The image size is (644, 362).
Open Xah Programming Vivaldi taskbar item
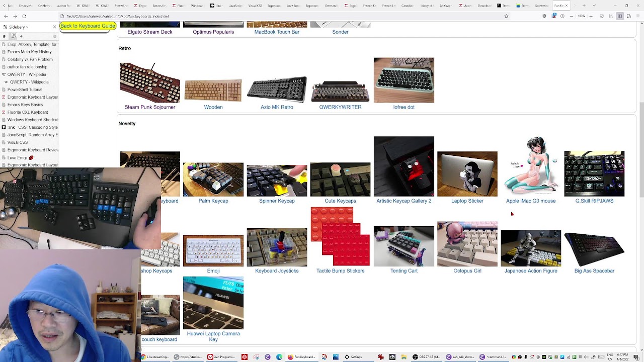click(x=221, y=357)
